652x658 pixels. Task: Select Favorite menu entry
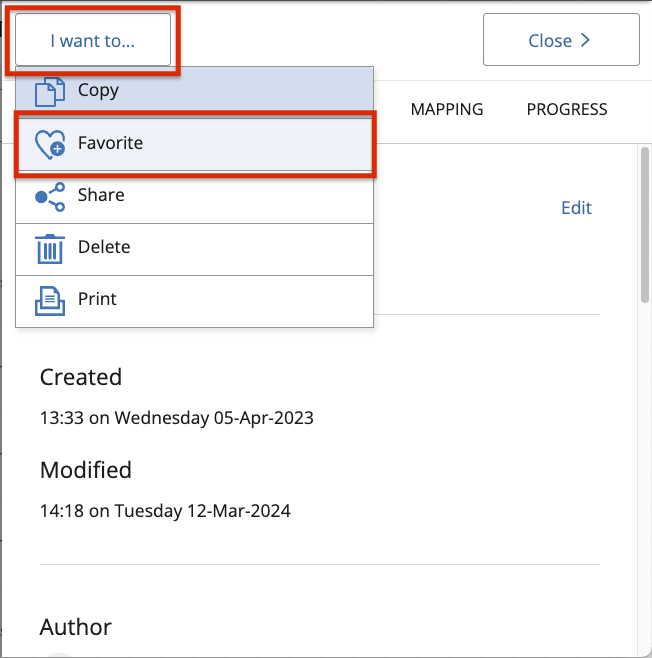point(194,144)
